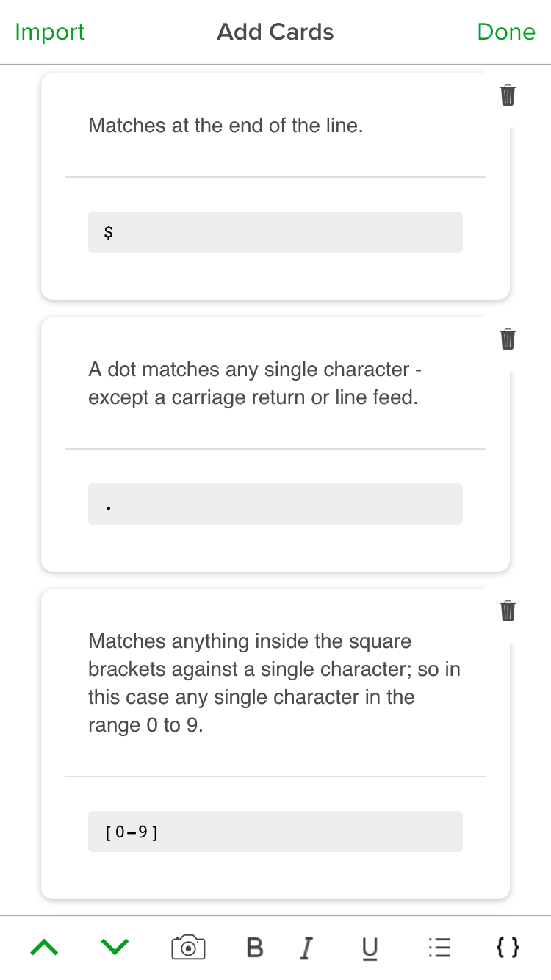The image size is (551, 980).
Task: Switch focus to the Import menu item
Action: (49, 32)
